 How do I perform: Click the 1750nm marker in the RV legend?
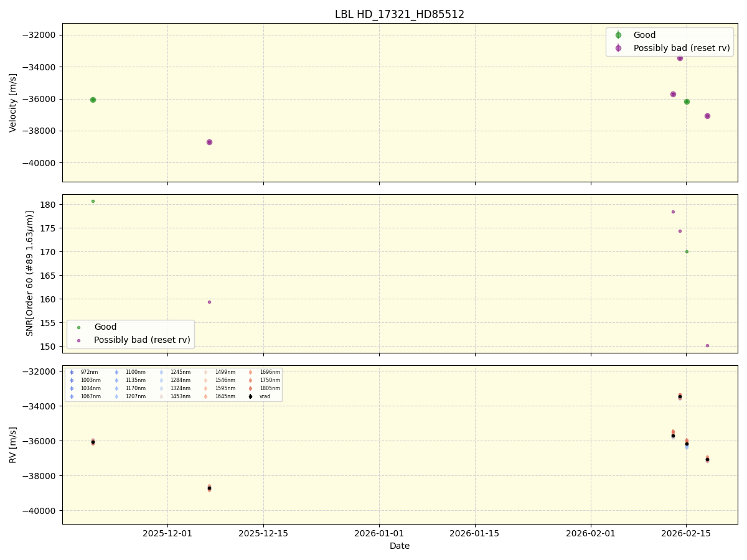click(250, 380)
